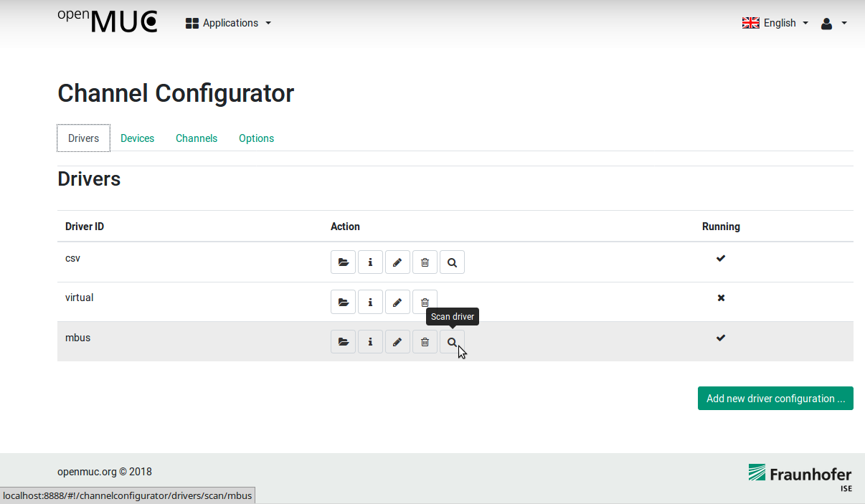The height and width of the screenshot is (504, 865).
Task: Expand the user account dropdown
Action: coord(833,22)
